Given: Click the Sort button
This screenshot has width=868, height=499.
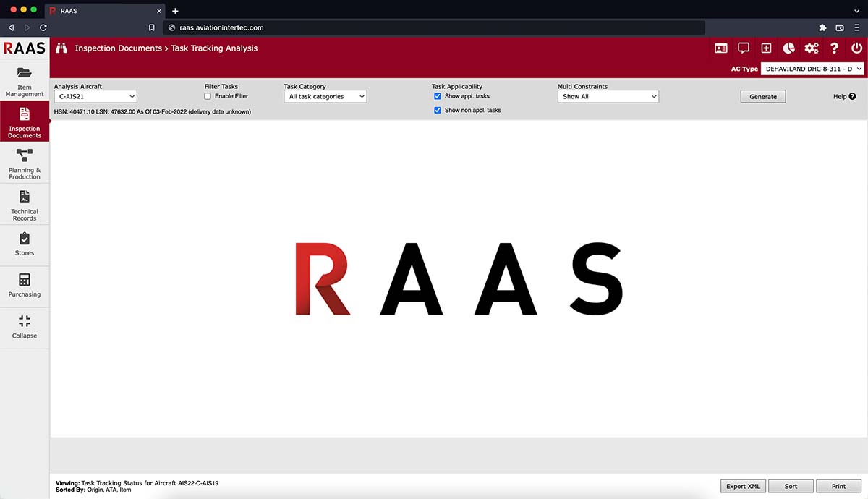Looking at the screenshot, I should point(791,486).
